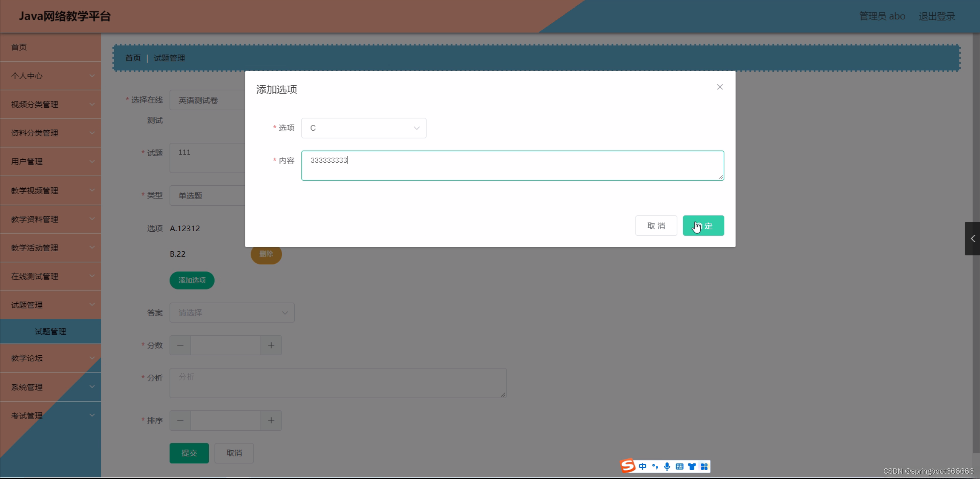
Task: Open 首页 in the sidebar
Action: [19, 47]
